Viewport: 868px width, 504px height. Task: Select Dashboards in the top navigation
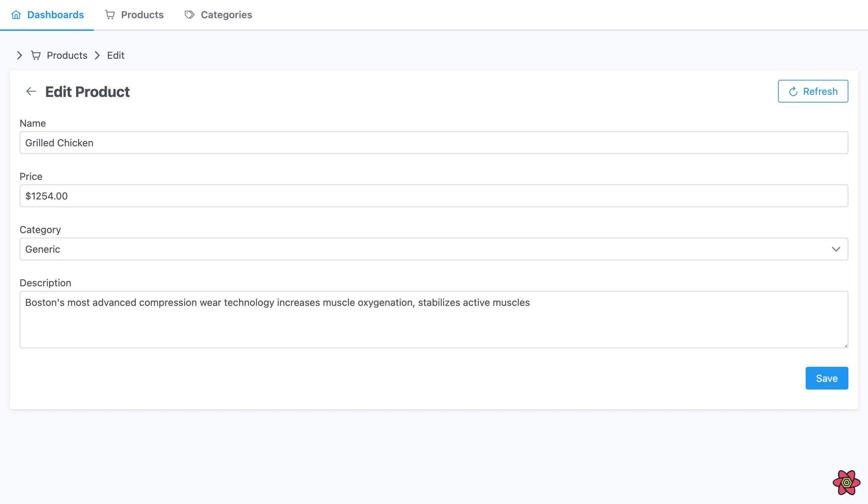55,15
